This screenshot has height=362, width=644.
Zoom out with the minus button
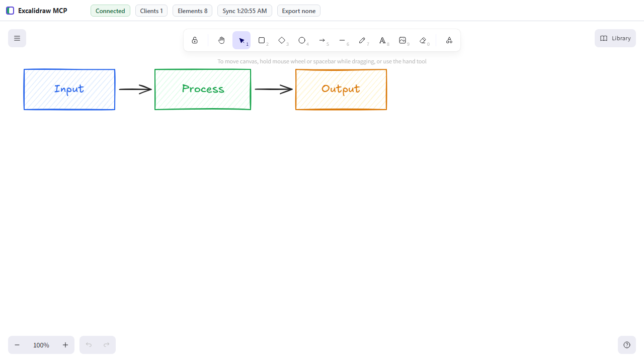(x=17, y=345)
